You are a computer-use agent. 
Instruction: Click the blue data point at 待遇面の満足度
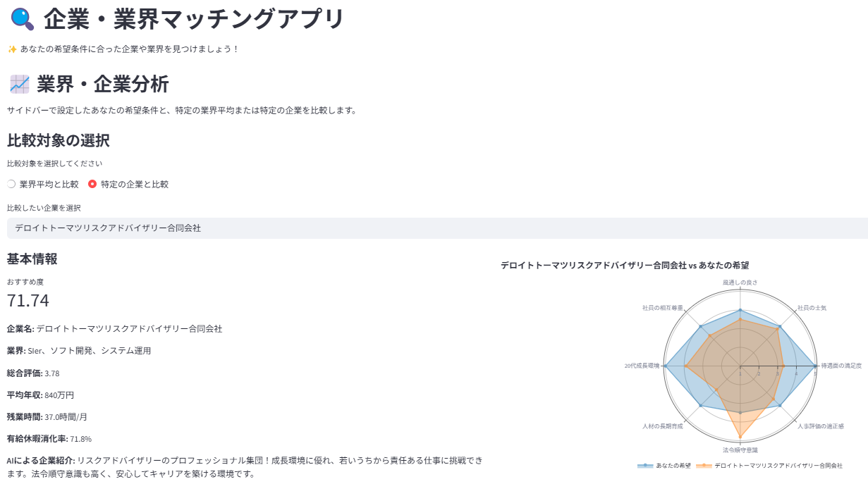point(816,366)
